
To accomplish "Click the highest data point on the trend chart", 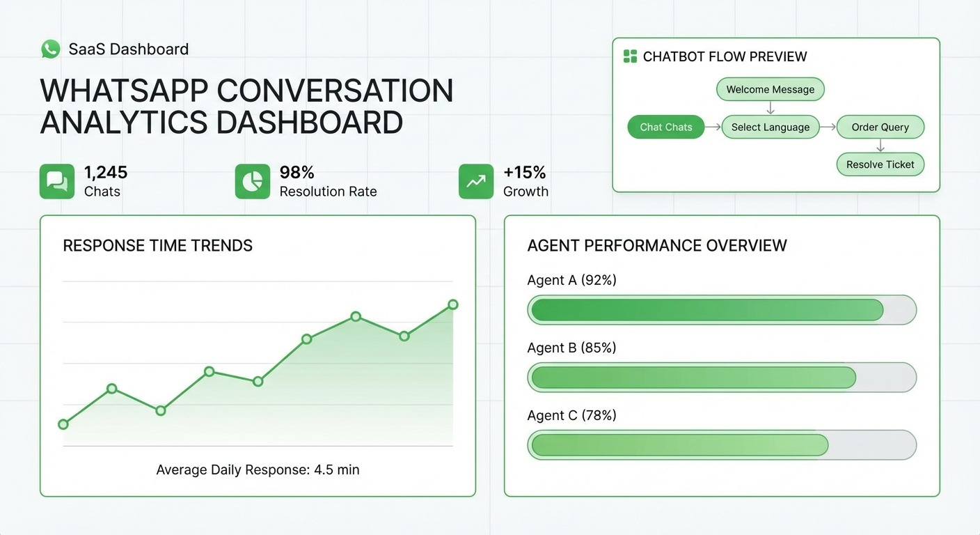I will point(452,304).
